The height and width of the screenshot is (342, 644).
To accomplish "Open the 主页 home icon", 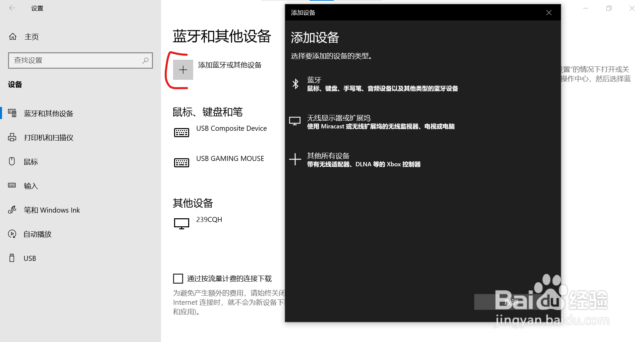I will (x=13, y=37).
